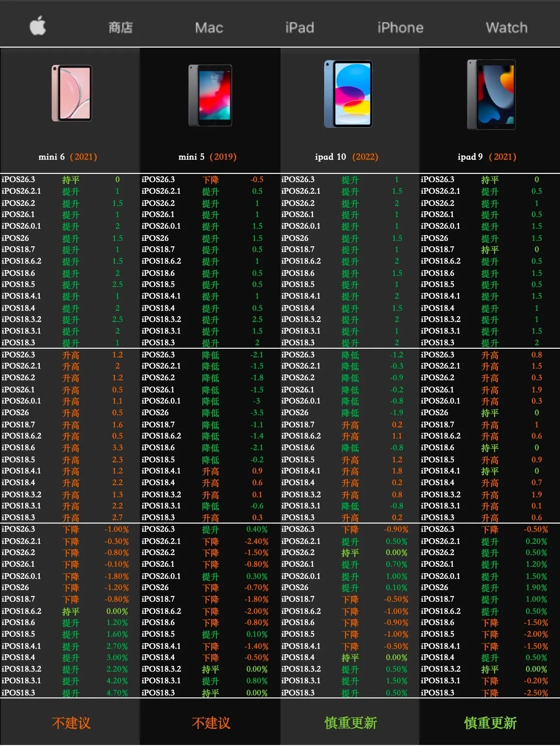The width and height of the screenshot is (560, 746).
Task: Click value 2.20% in mini 6 iPOS18.3.2 row
Action: 117,670
